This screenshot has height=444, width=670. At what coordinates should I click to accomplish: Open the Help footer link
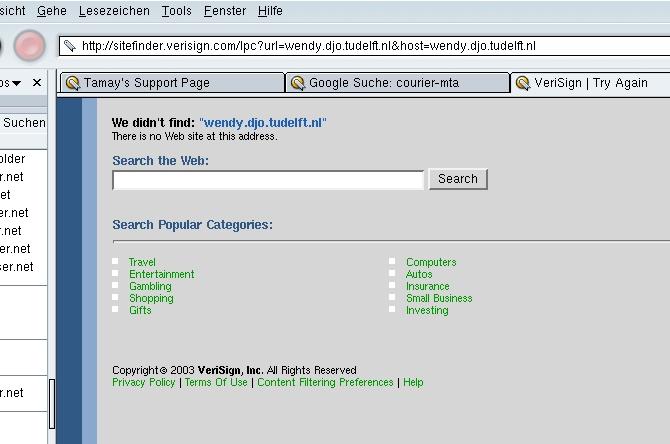pos(413,382)
